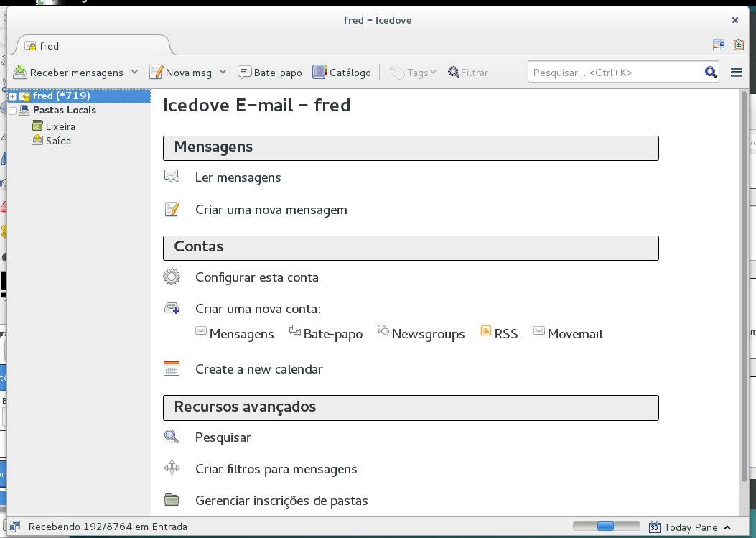The height and width of the screenshot is (538, 756).
Task: Click the 'Icedove E-mail – fred' heading
Action: [256, 105]
